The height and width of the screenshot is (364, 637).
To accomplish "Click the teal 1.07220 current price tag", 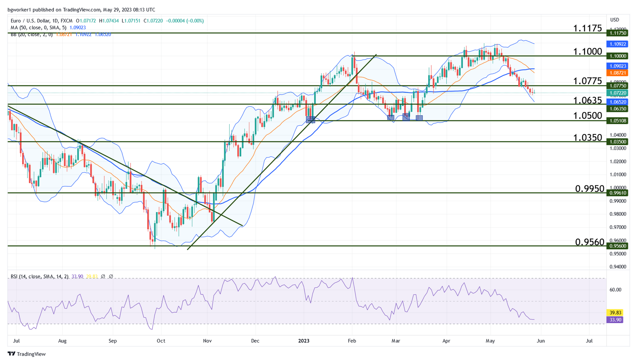I will pos(617,93).
